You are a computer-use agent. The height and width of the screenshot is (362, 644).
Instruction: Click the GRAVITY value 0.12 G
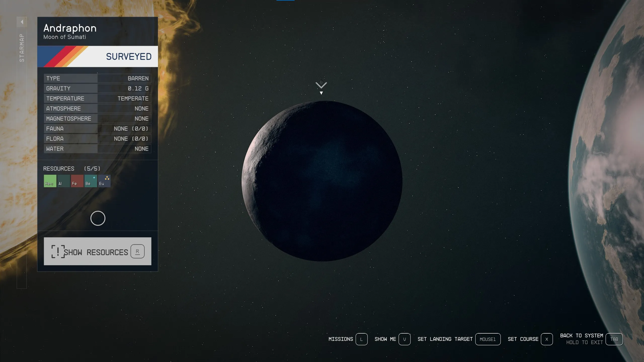(x=138, y=88)
